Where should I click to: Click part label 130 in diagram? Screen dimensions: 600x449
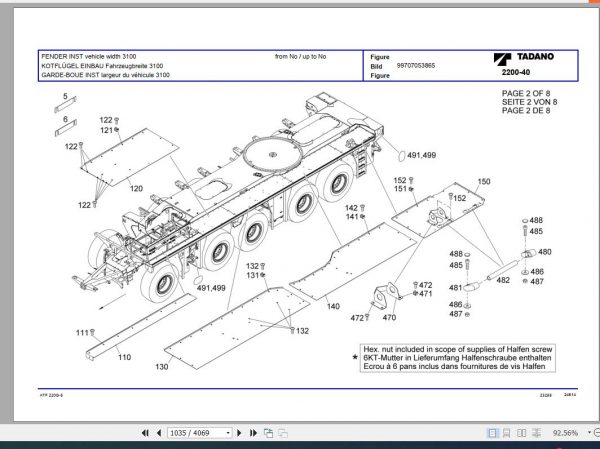161,367
